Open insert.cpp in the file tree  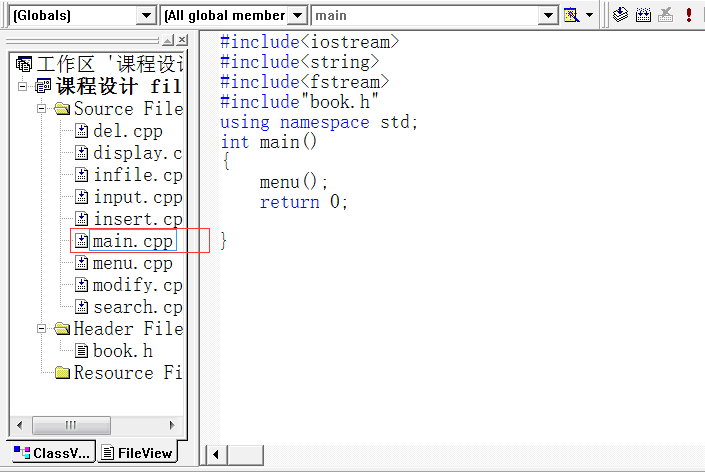coord(138,219)
